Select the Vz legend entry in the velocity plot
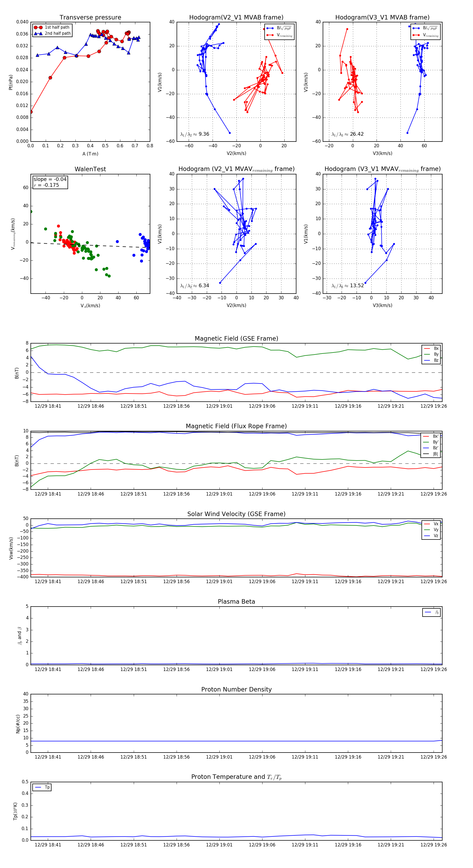The width and height of the screenshot is (473, 868). point(431,536)
